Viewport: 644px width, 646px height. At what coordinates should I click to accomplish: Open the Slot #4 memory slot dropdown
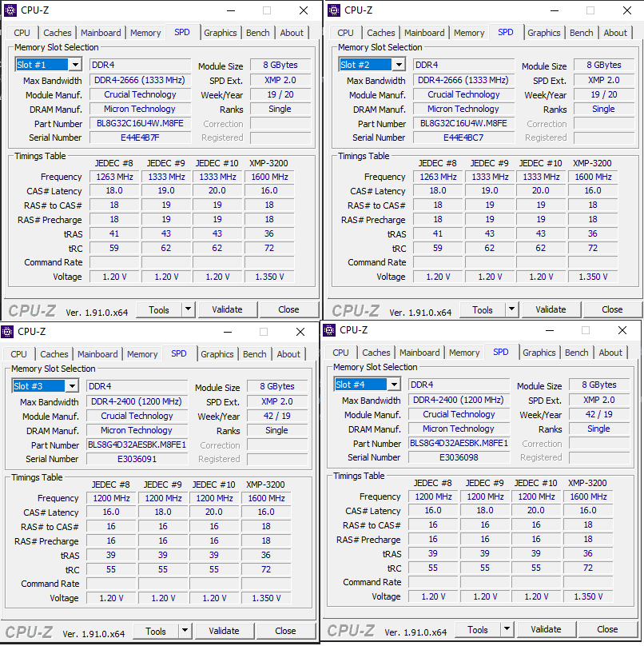coord(394,385)
